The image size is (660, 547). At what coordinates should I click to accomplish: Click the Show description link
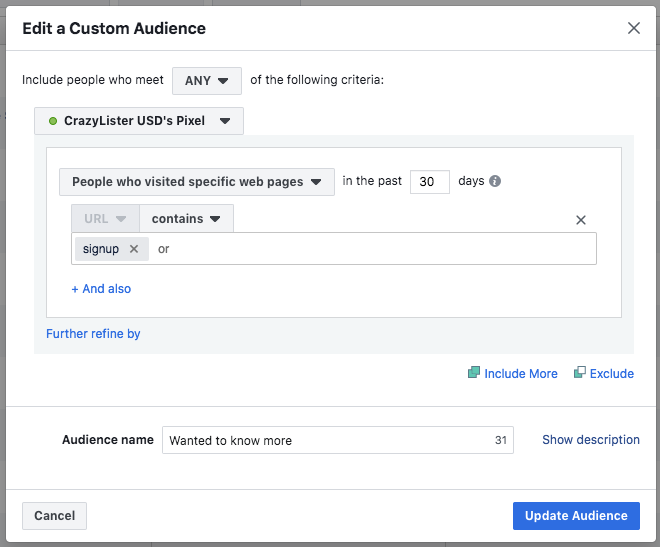click(x=591, y=440)
